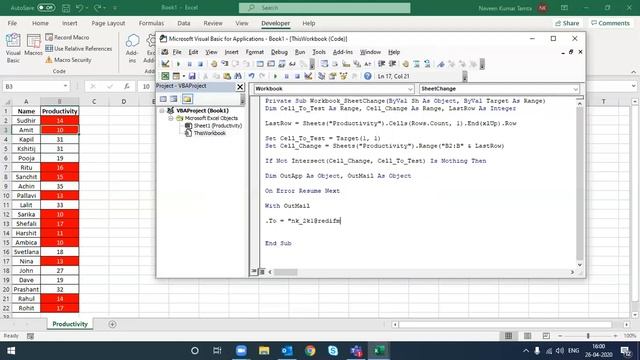Image resolution: width=640 pixels, height=360 pixels.
Task: Toggle Use Relative References in ribbon
Action: pos(78,49)
